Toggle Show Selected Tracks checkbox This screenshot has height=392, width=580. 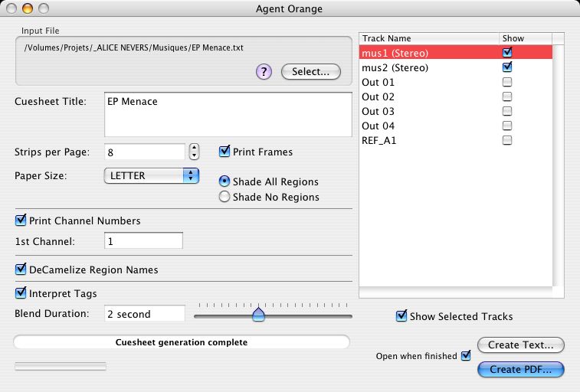(401, 316)
